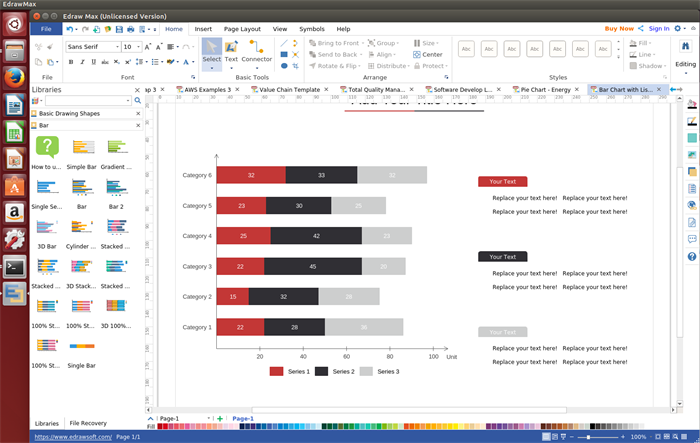This screenshot has height=443, width=700.
Task: Open the Sans Serif font dropdown
Action: tap(117, 47)
